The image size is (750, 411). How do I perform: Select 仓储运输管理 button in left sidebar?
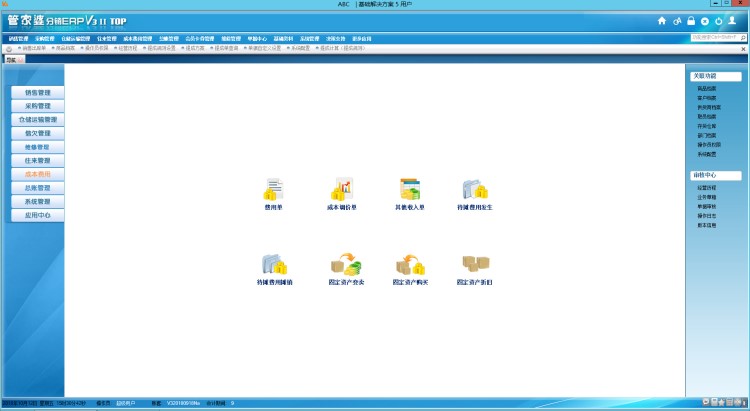[x=37, y=120]
